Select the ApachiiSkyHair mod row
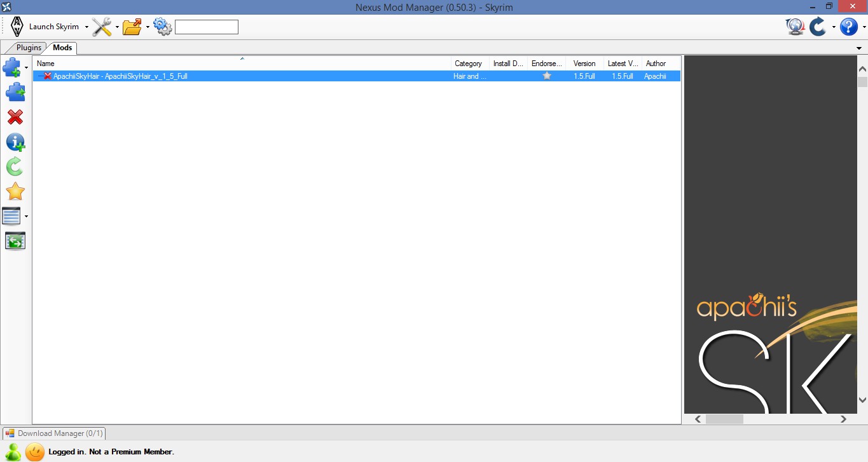This screenshot has width=868, height=462. 254,76
